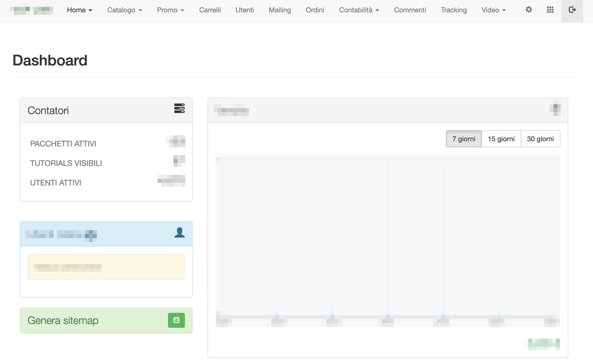Click the blurred logo in the navbar
The height and width of the screenshot is (364, 593).
pos(32,10)
